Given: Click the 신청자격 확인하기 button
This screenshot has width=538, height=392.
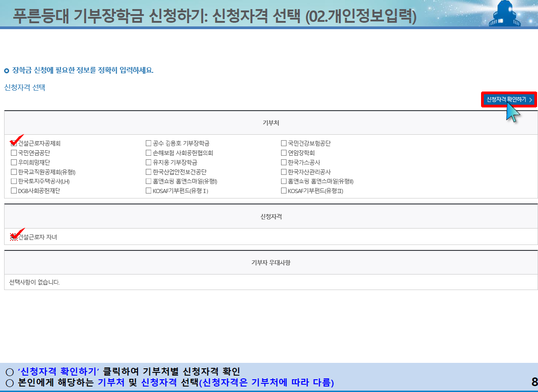Looking at the screenshot, I should (x=508, y=99).
